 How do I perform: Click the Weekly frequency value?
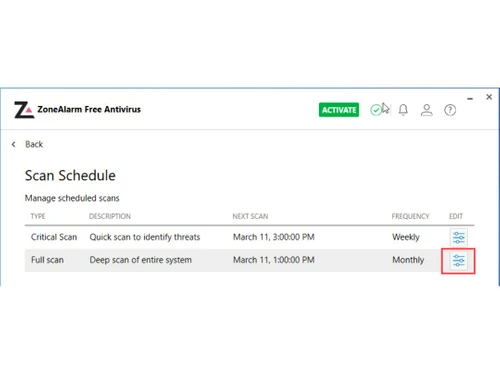406,237
